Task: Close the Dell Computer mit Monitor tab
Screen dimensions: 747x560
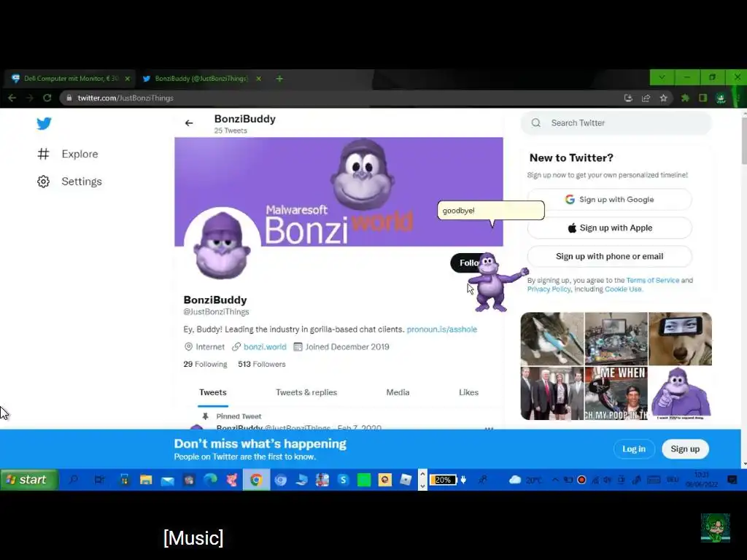Action: point(128,79)
